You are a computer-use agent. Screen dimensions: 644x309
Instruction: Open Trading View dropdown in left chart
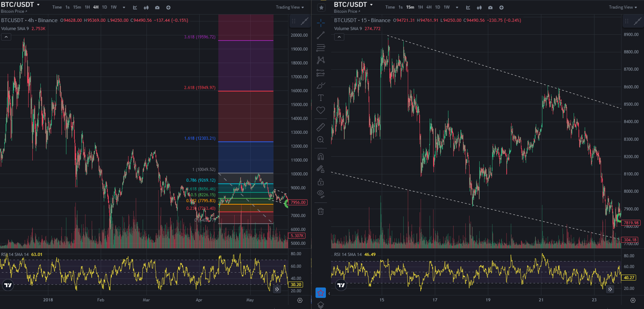290,7
